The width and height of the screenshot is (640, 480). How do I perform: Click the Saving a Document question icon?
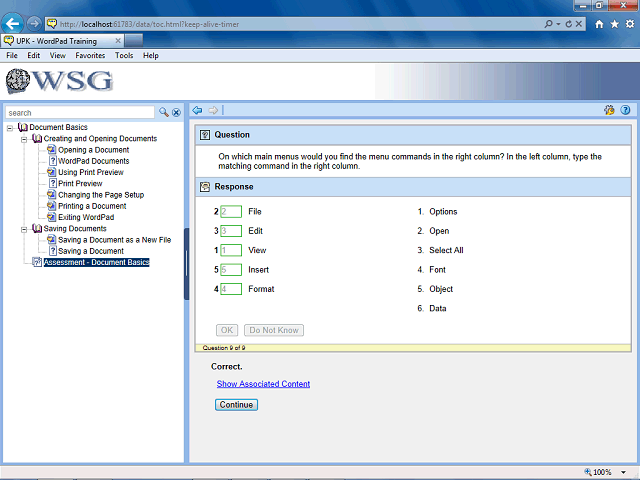[53, 251]
